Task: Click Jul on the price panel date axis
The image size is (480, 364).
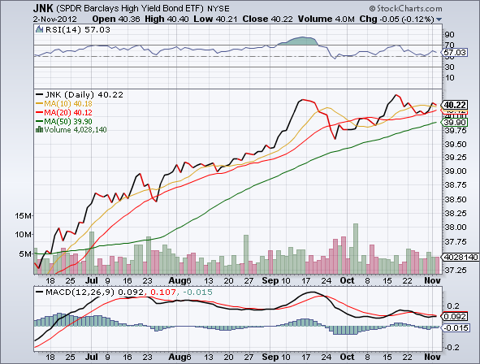Action: coord(91,281)
